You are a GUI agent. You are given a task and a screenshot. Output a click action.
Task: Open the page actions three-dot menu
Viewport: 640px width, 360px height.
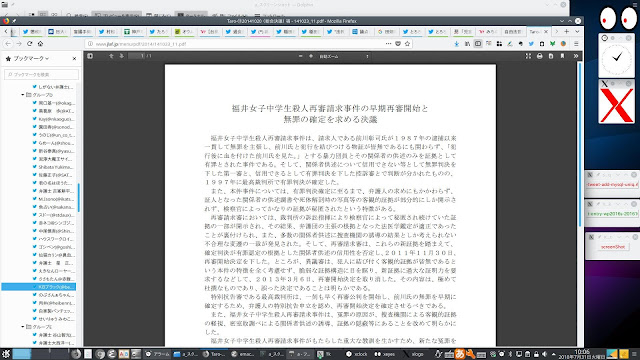coord(388,44)
